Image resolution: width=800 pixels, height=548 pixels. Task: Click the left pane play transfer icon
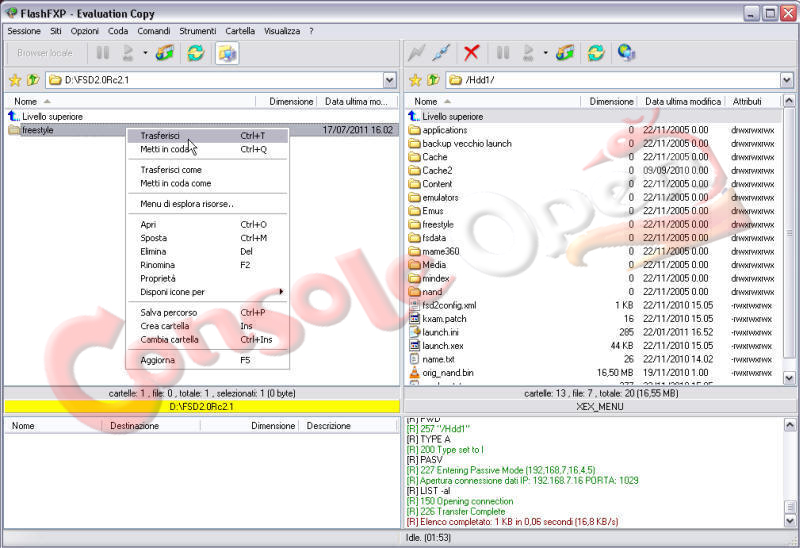pyautogui.click(x=128, y=53)
